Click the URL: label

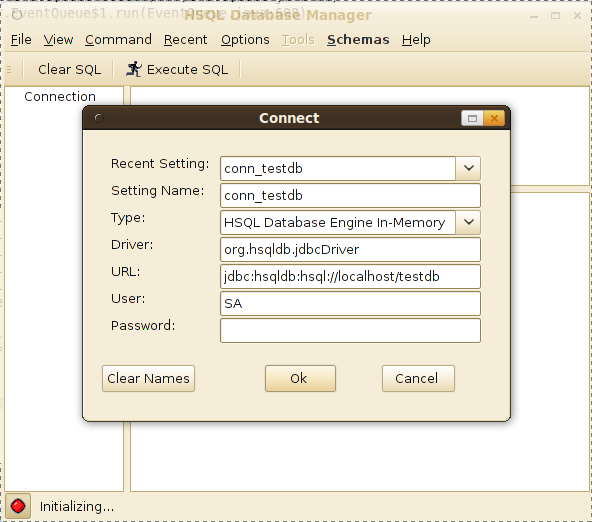pos(125,272)
